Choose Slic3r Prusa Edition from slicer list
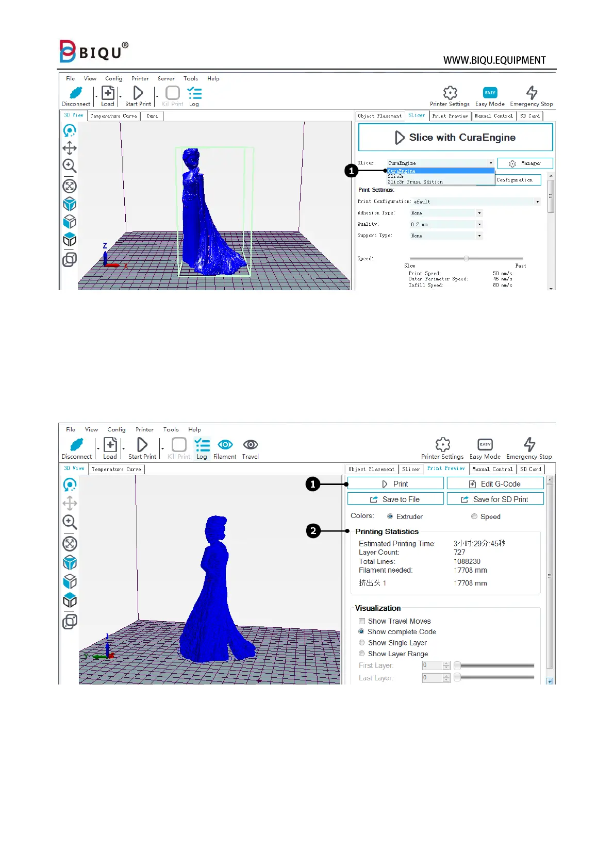 (x=441, y=182)
